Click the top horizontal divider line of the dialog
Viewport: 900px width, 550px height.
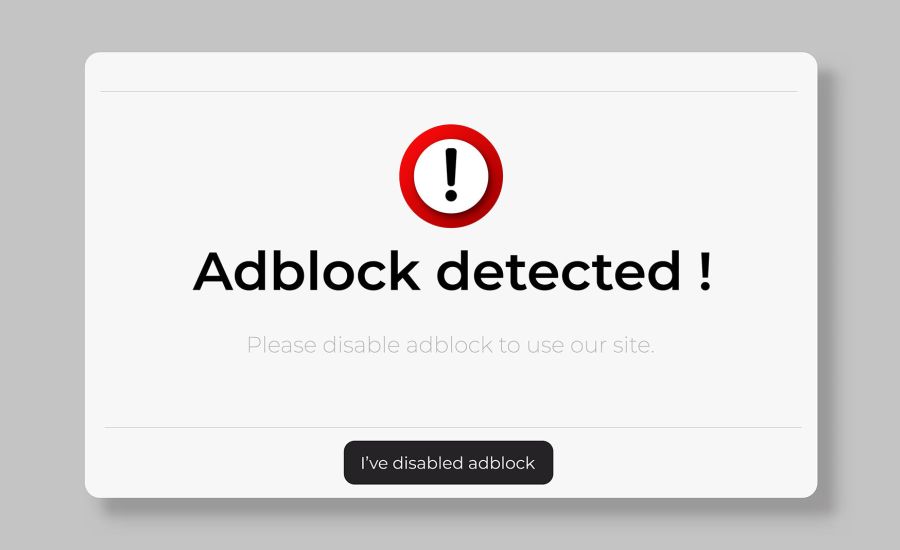pos(449,91)
